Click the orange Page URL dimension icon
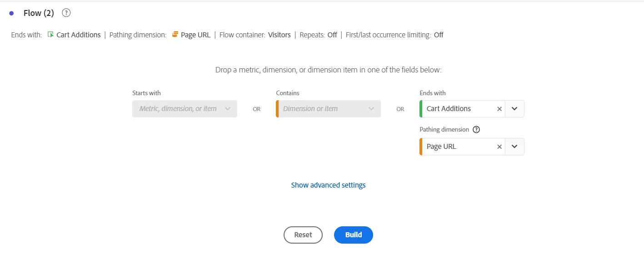 tap(175, 35)
